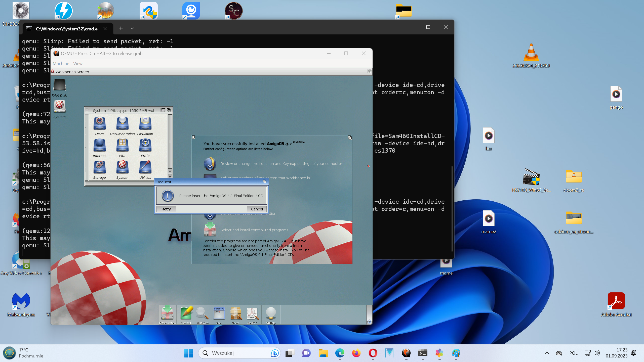Open the MUI drawer
Viewport: 644px width, 362px height.
tap(122, 148)
